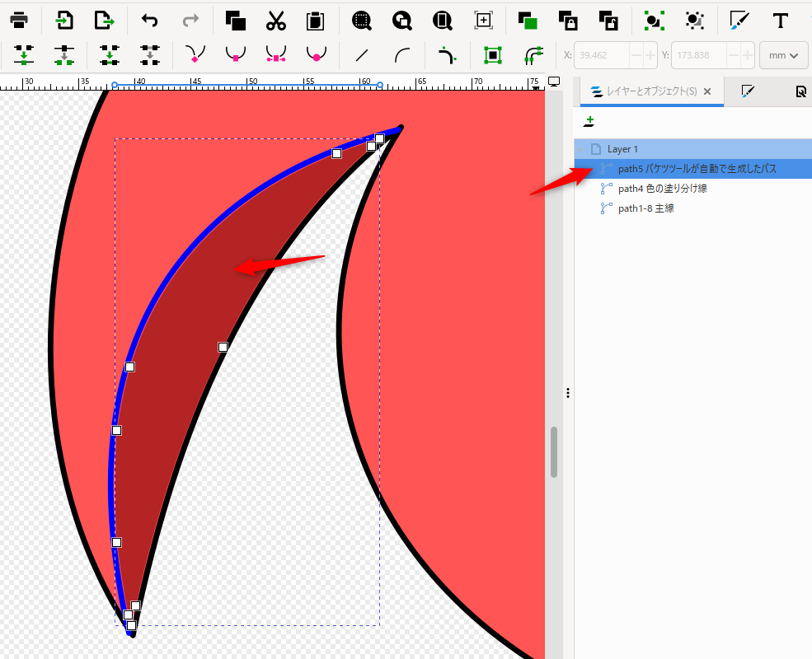Screen dimensions: 812x659
Task: Open the mm units dropdown
Action: click(783, 55)
